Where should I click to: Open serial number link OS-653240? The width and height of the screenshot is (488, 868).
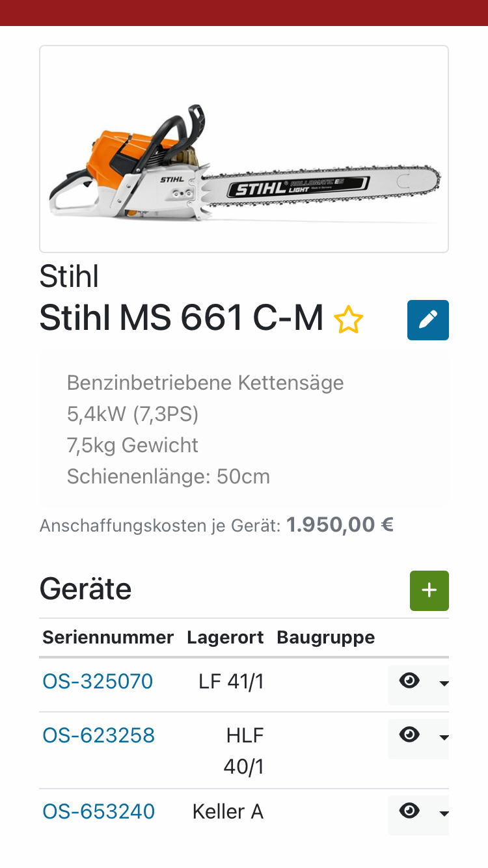pos(98,811)
